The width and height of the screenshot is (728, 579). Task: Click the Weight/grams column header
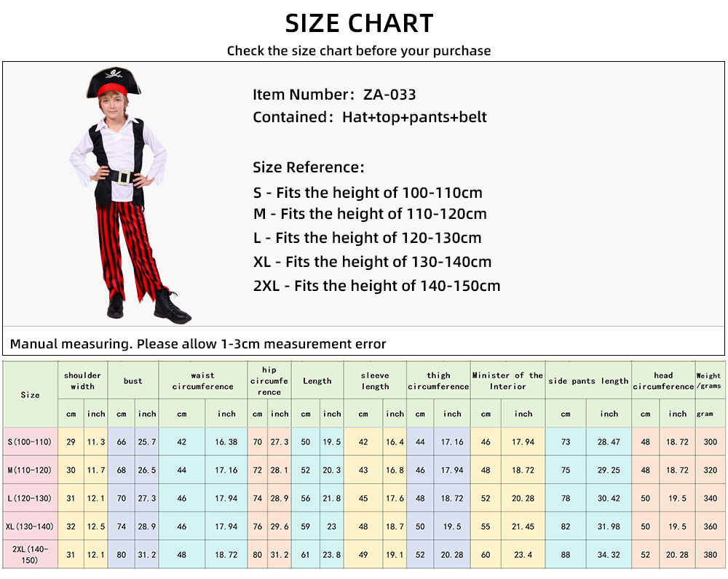pos(708,381)
